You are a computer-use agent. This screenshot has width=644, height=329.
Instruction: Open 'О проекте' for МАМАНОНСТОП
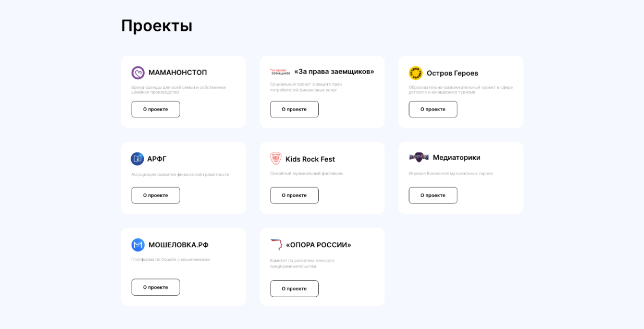pyautogui.click(x=156, y=109)
